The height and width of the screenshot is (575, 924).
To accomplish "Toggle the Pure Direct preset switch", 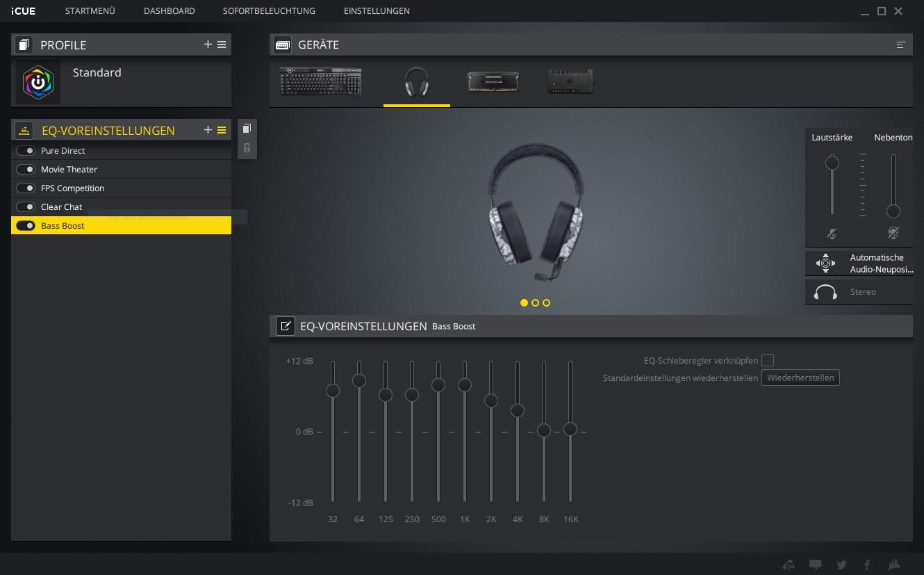I will click(26, 151).
